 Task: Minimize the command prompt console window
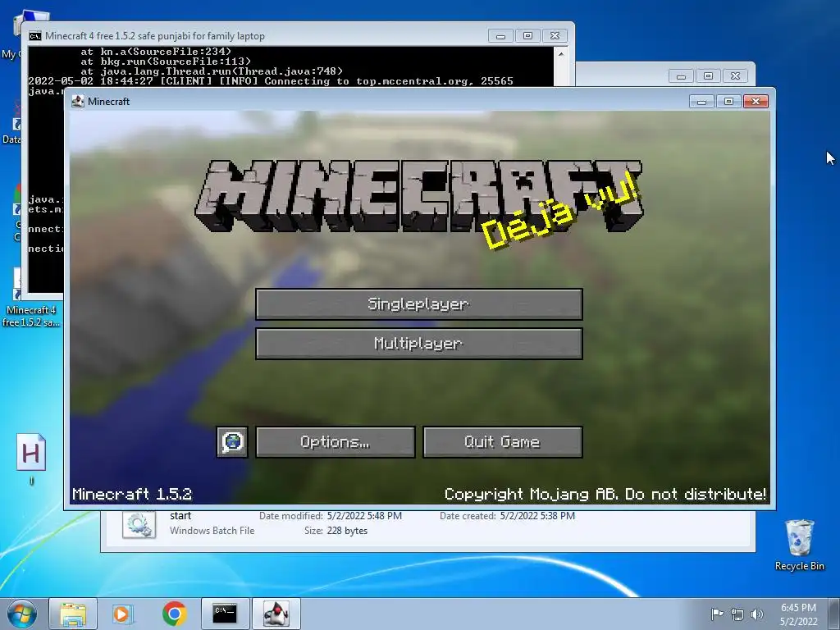(500, 36)
